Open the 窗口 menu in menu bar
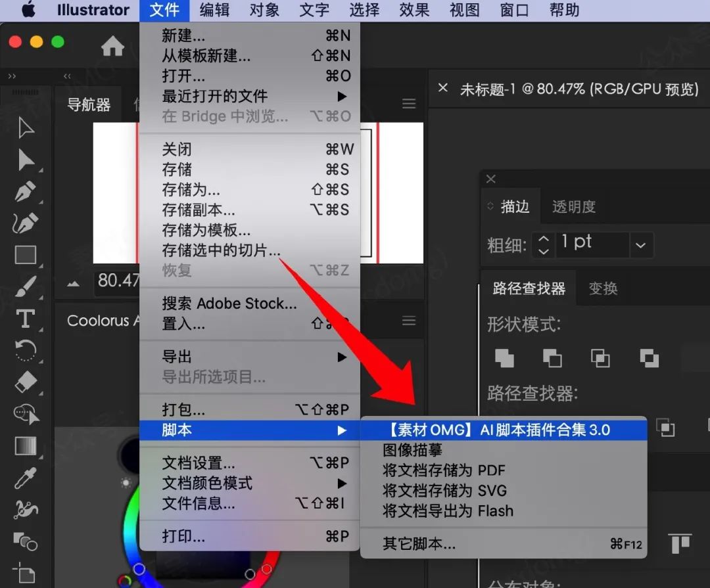 tap(513, 10)
